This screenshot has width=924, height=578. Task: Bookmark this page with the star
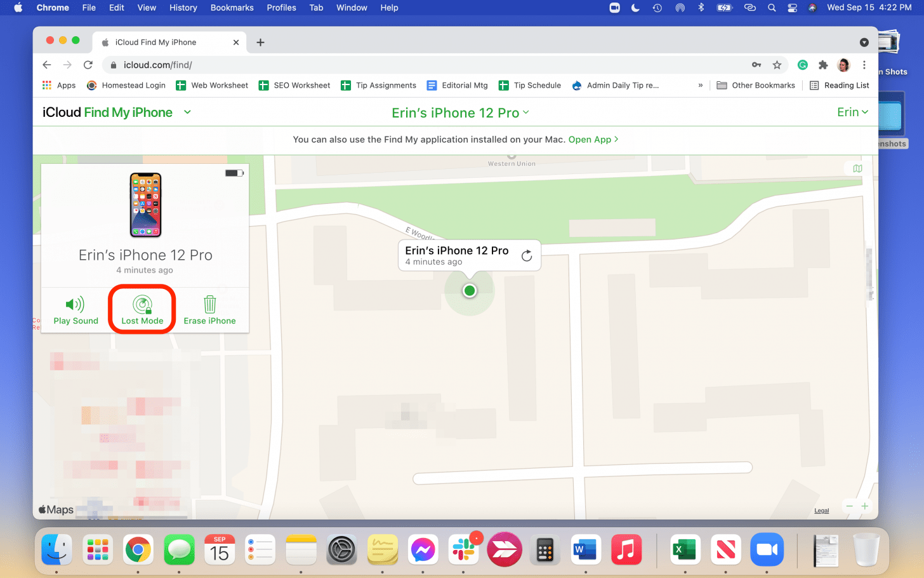pyautogui.click(x=777, y=65)
